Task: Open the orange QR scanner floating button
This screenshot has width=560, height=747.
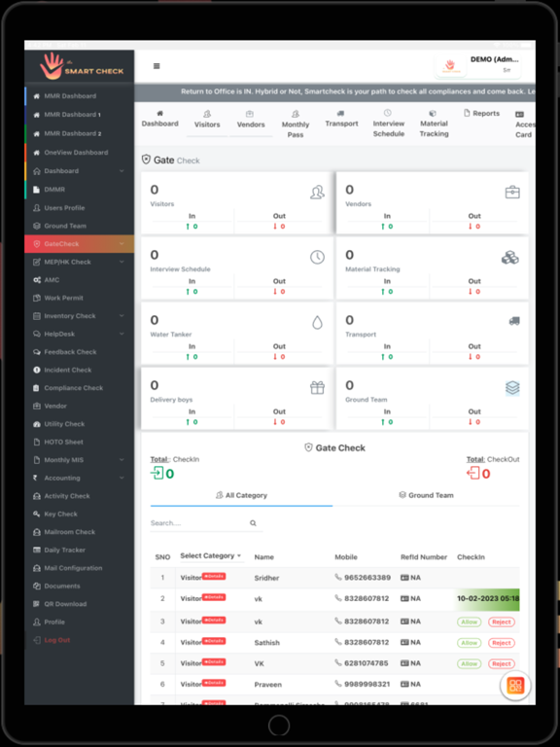Action: pos(515,686)
